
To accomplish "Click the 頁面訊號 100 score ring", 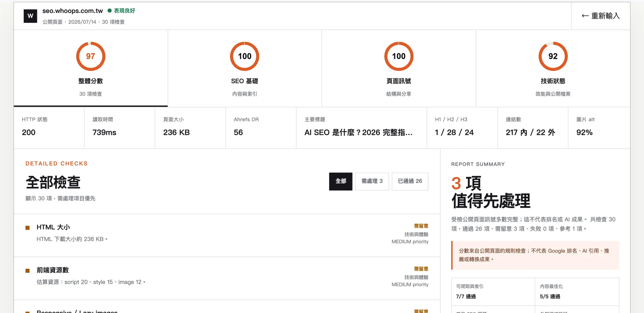I will click(x=399, y=56).
